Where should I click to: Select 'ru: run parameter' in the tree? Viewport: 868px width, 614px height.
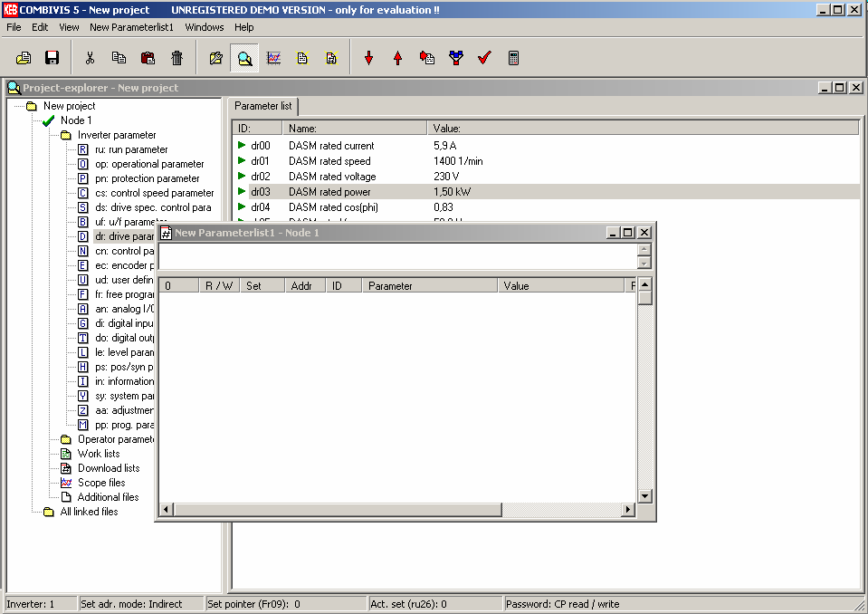(131, 149)
